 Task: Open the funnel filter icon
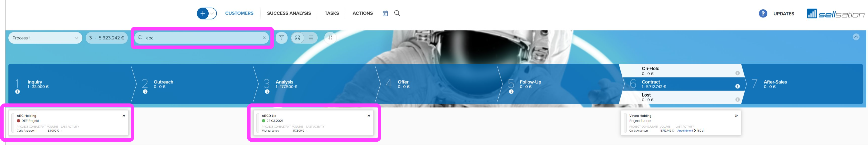[x=281, y=38]
